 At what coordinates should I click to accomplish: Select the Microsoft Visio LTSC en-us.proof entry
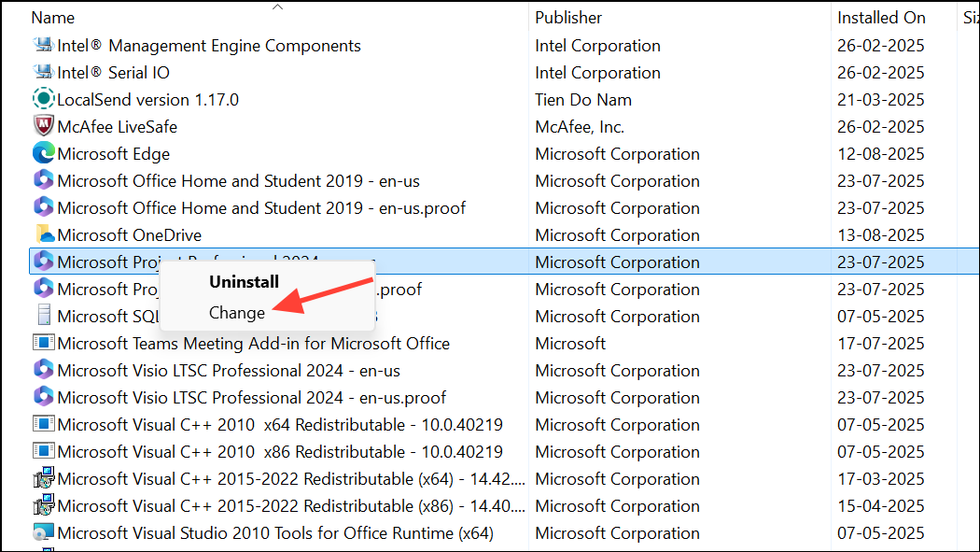coord(280,397)
